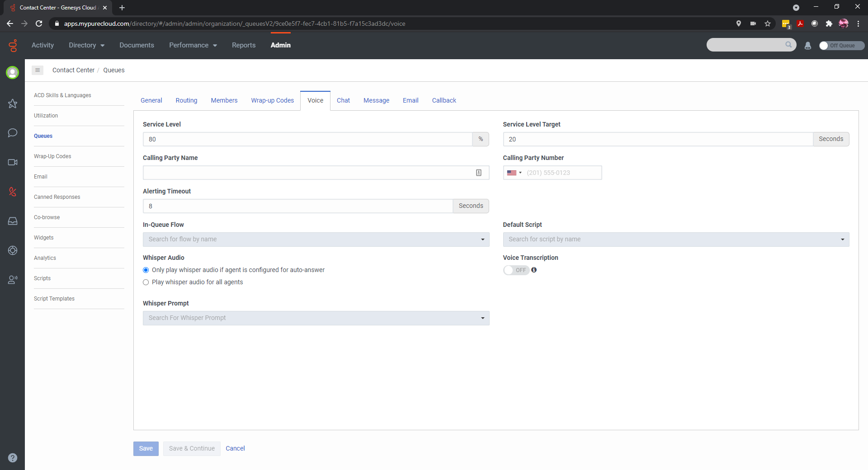Toggle the Voice Transcription switch

[x=516, y=270]
